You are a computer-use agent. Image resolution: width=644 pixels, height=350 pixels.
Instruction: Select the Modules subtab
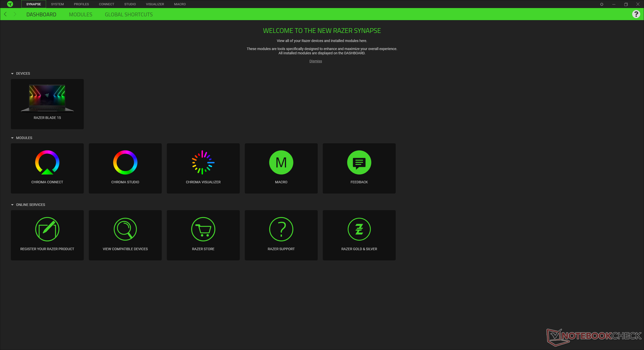point(80,14)
